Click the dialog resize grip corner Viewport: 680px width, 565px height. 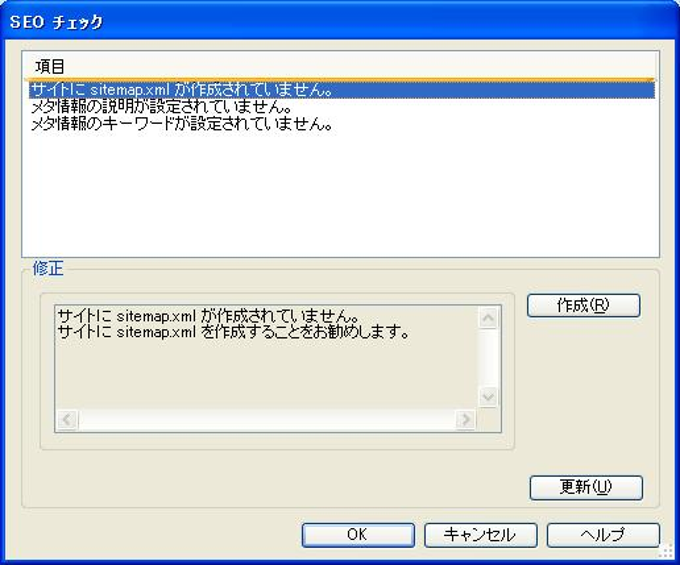[x=666, y=551]
